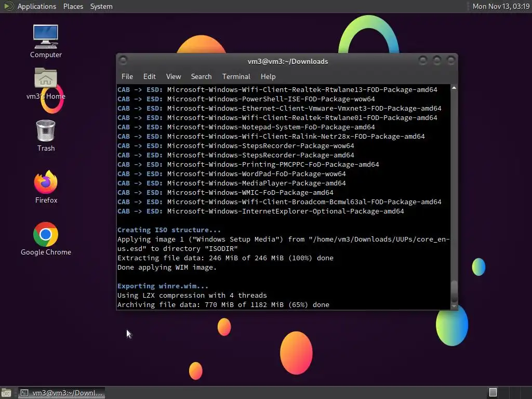
Task: Click the Wifi-Client-Realtek-Rtwlane01 line
Action: pos(277,118)
